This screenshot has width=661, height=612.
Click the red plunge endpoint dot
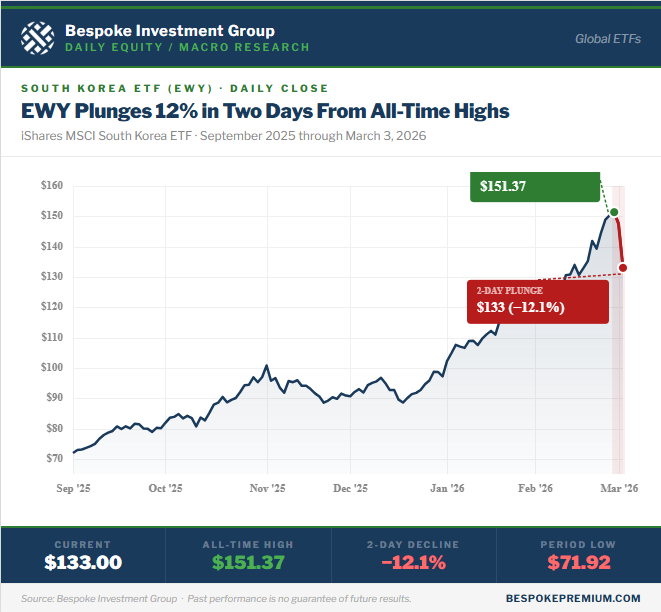[x=623, y=267]
